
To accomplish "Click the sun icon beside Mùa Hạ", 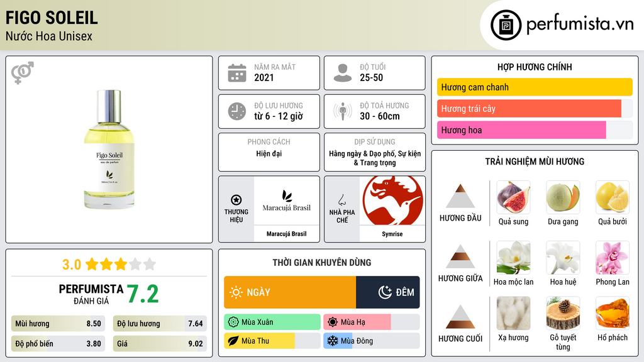I will click(x=333, y=322).
